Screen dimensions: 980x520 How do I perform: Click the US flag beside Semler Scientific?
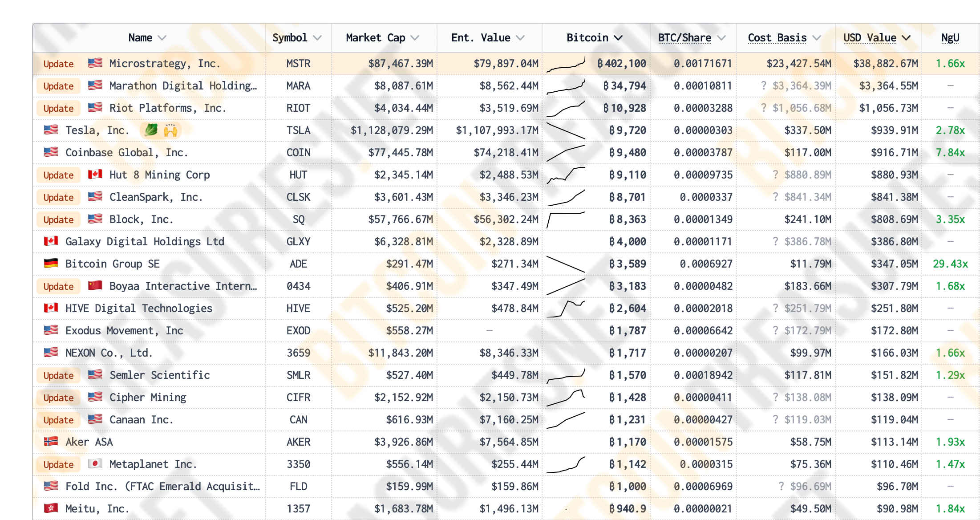click(x=95, y=374)
